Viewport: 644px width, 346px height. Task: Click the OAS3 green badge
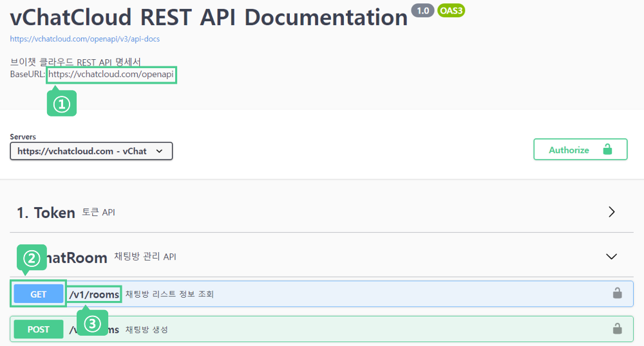(x=451, y=10)
